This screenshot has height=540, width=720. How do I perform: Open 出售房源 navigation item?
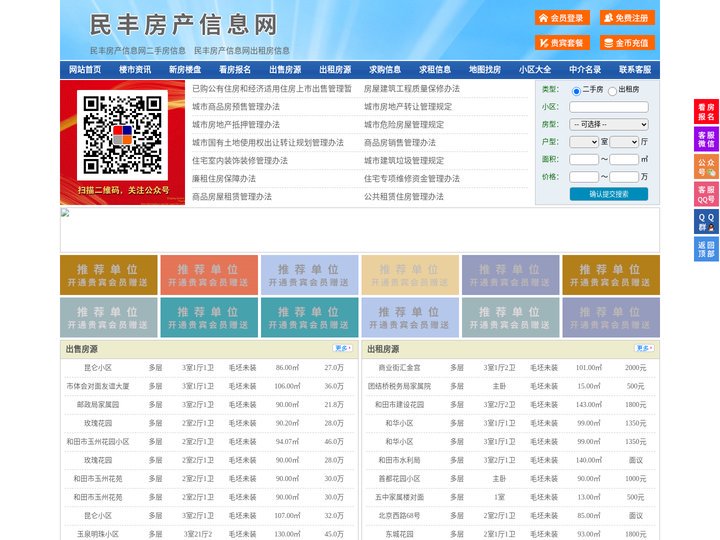(x=285, y=70)
